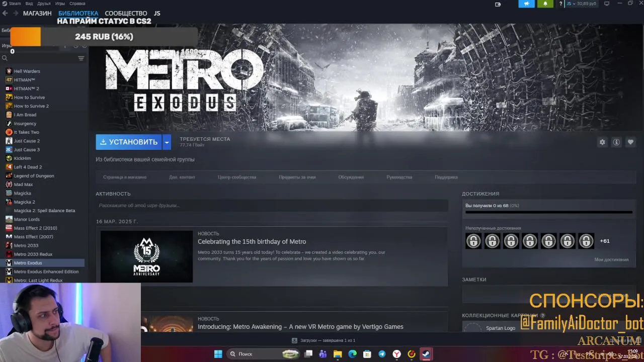Image resolution: width=644 pixels, height=362 pixels.
Task: Open the question mark help icon
Action: tap(560, 4)
